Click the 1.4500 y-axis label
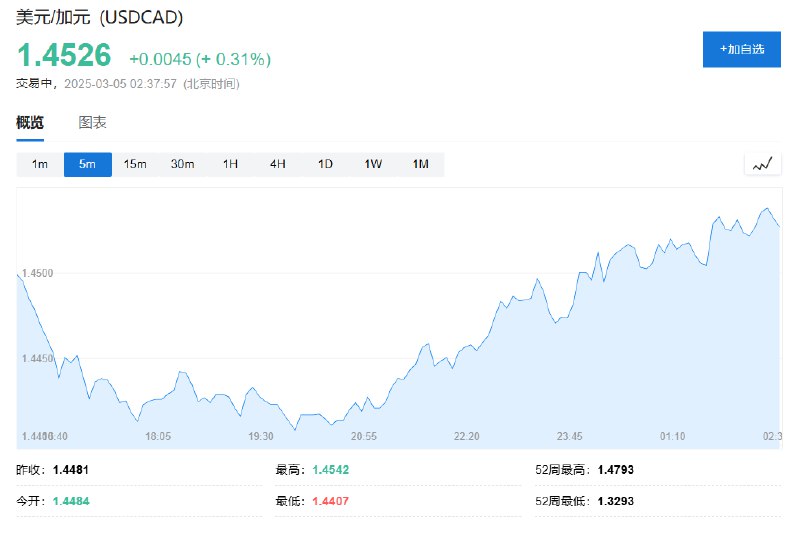Viewport: 800px width, 536px height. click(x=38, y=273)
